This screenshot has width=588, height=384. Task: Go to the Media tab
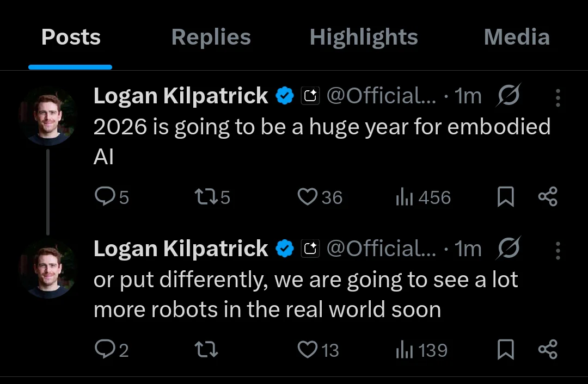click(517, 38)
